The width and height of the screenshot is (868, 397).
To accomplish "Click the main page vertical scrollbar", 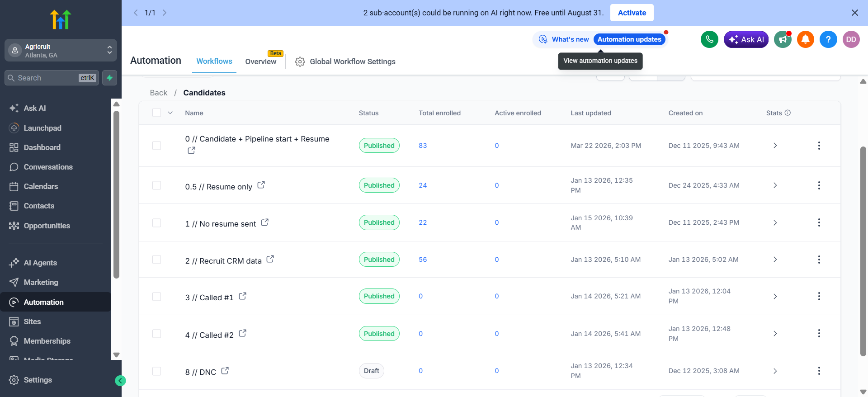I will tap(863, 251).
